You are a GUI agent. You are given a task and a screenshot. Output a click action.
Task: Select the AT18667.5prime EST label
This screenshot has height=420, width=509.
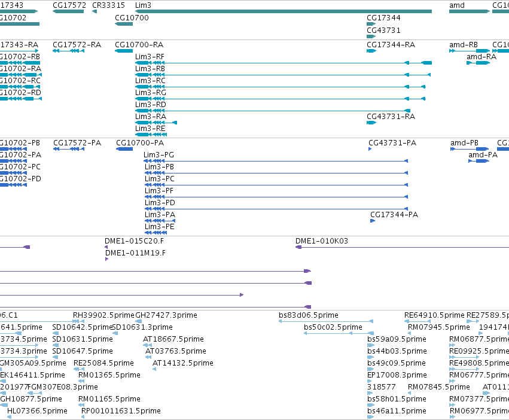click(x=173, y=339)
